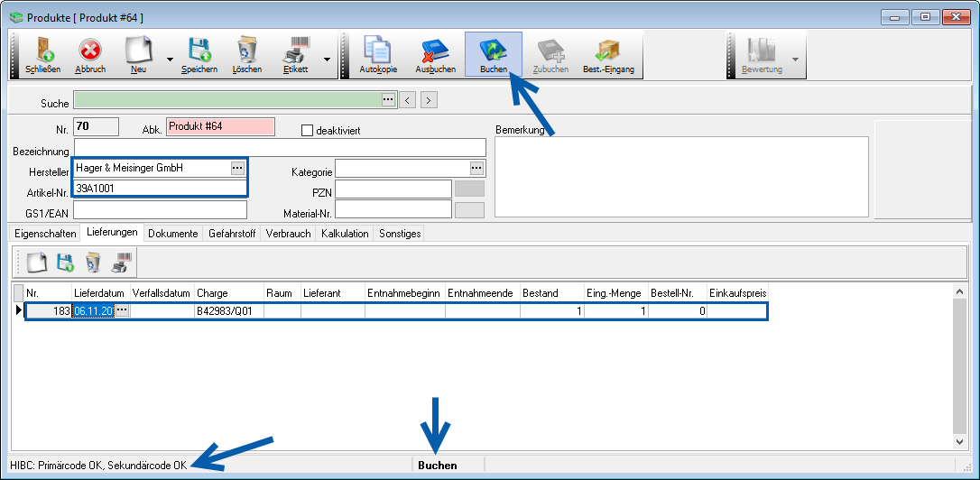The width and height of the screenshot is (980, 480).
Task: Click the Entnahmebeginn column header
Action: [405, 293]
